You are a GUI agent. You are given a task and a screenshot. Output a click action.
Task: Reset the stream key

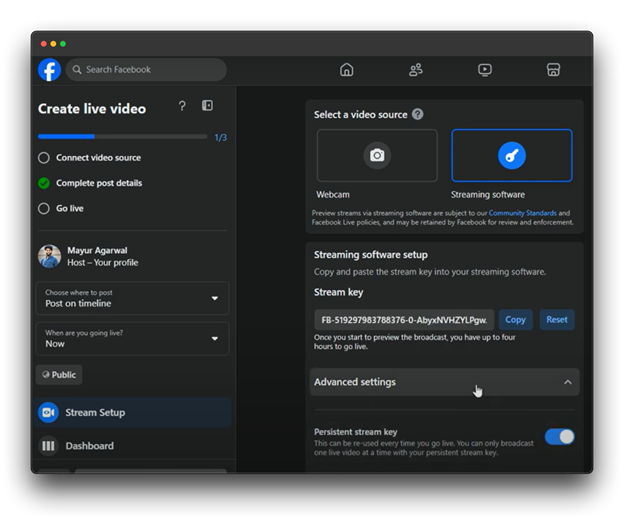pyautogui.click(x=557, y=319)
